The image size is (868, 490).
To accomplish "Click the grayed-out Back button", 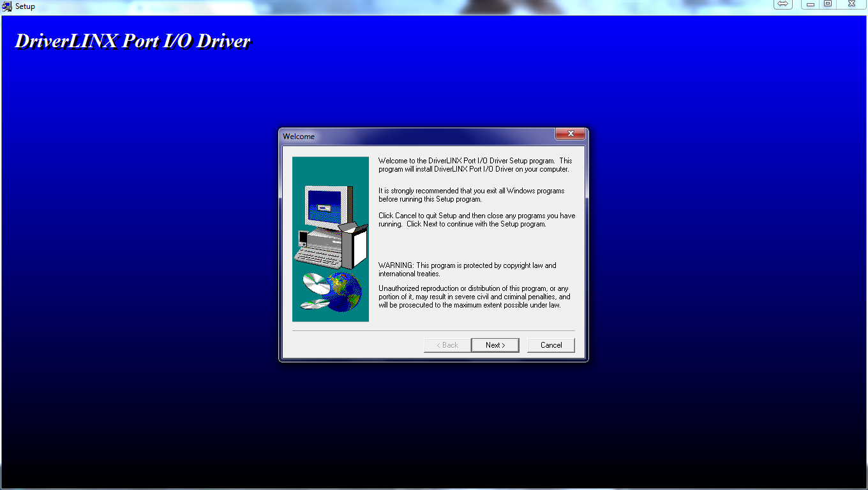I will click(x=447, y=345).
